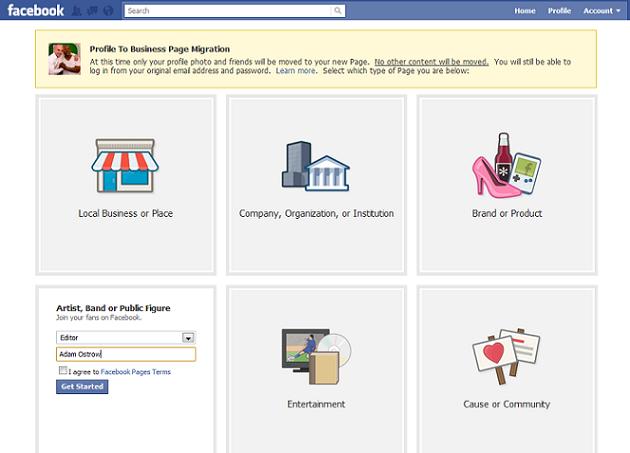630x453 pixels.
Task: Click the office buildings Company icon
Action: coord(315,166)
